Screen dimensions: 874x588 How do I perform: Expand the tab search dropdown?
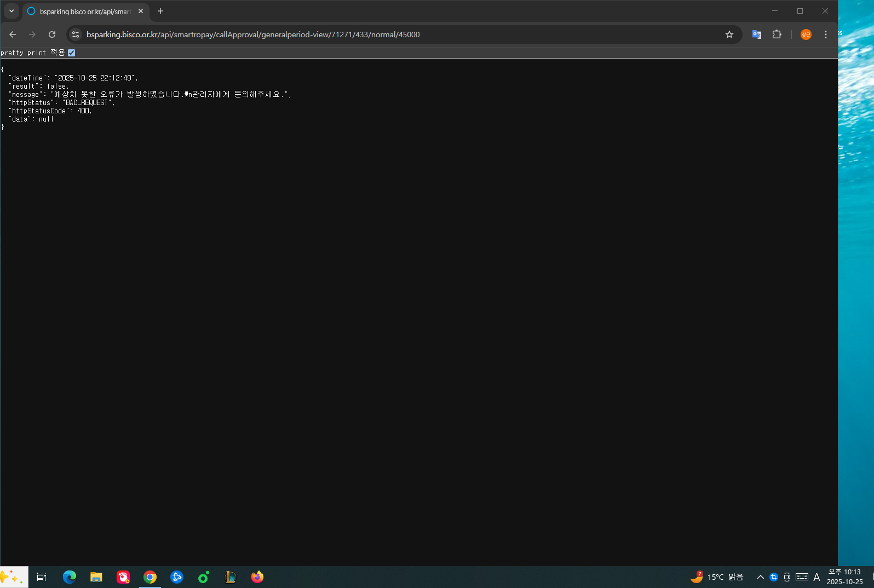(x=11, y=11)
